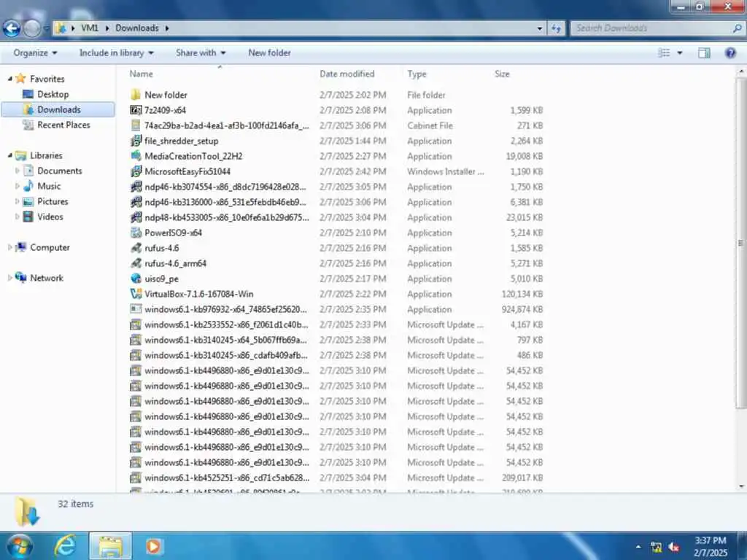Click the Forward navigation arrow button

pos(32,28)
